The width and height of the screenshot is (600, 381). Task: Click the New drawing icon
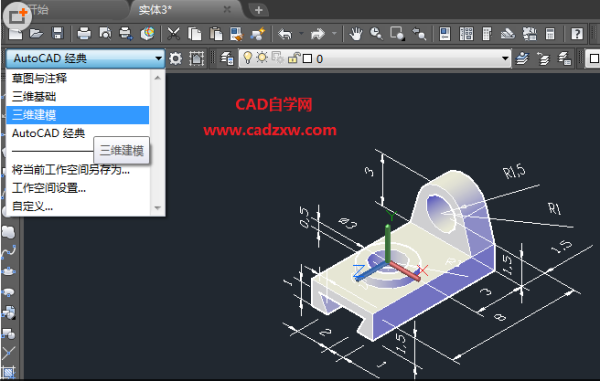[15, 34]
